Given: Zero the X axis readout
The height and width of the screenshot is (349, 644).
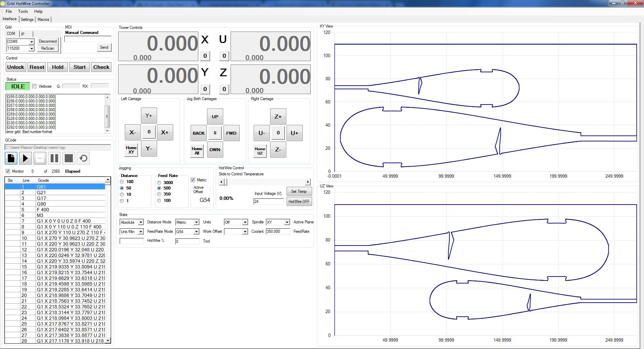Looking at the screenshot, I should [205, 56].
